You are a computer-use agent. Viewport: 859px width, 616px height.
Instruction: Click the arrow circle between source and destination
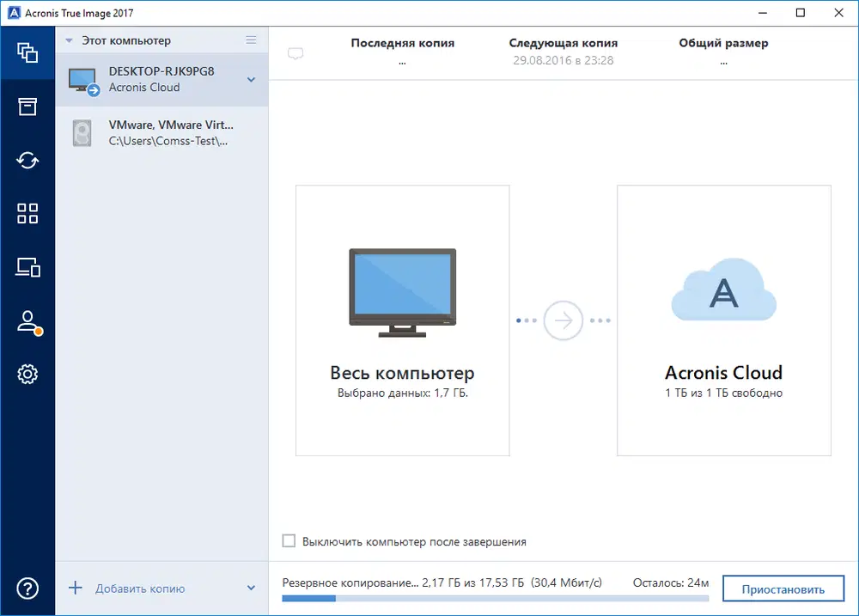(563, 320)
